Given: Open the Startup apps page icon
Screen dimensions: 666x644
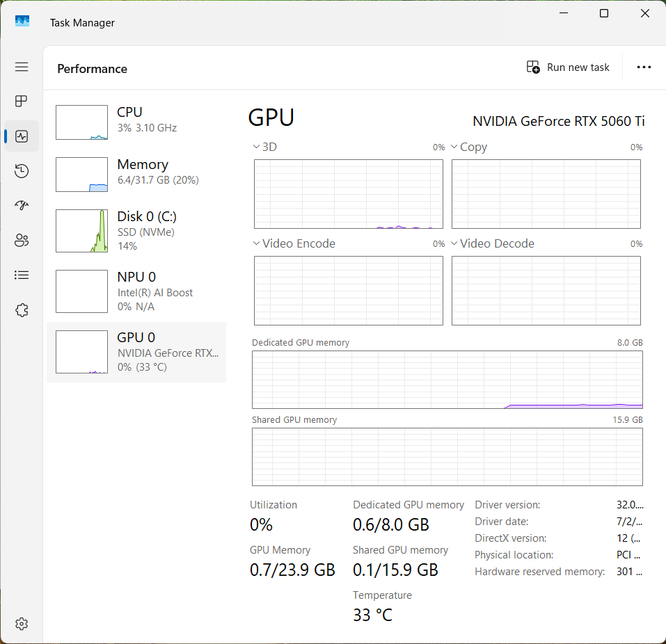Looking at the screenshot, I should [22, 205].
